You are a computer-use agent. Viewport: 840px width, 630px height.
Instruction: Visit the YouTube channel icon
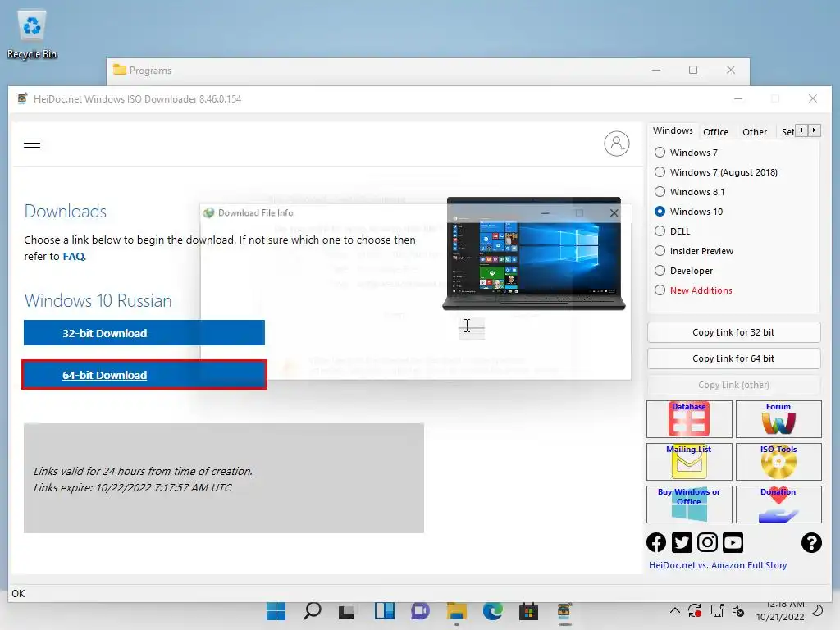(733, 543)
